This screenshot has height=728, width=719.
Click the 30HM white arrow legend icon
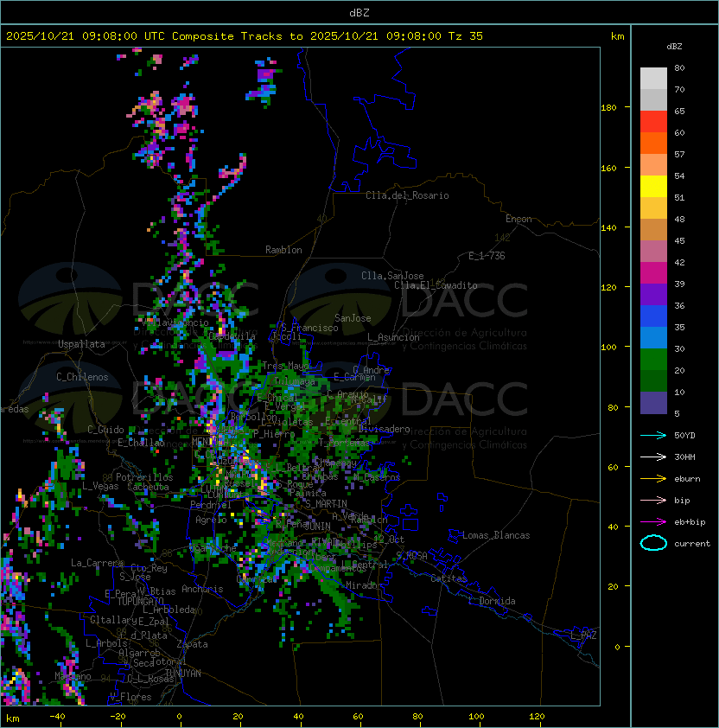653,457
